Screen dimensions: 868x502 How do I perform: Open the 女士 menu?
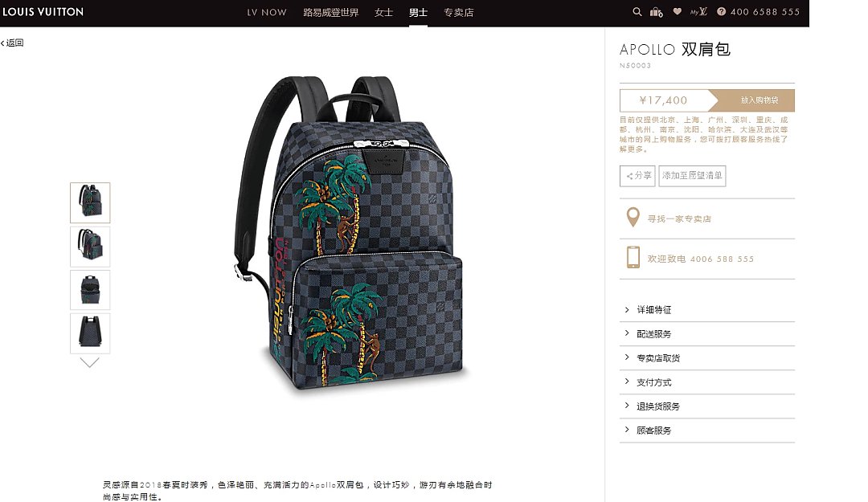[x=383, y=12]
